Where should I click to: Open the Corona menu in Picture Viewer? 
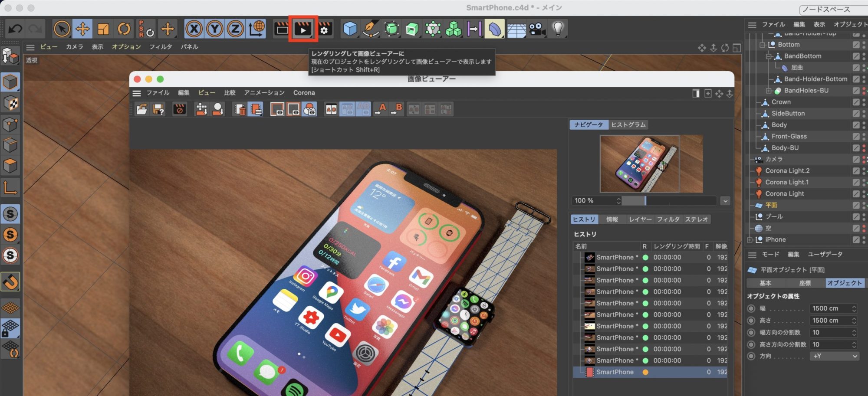(x=304, y=93)
